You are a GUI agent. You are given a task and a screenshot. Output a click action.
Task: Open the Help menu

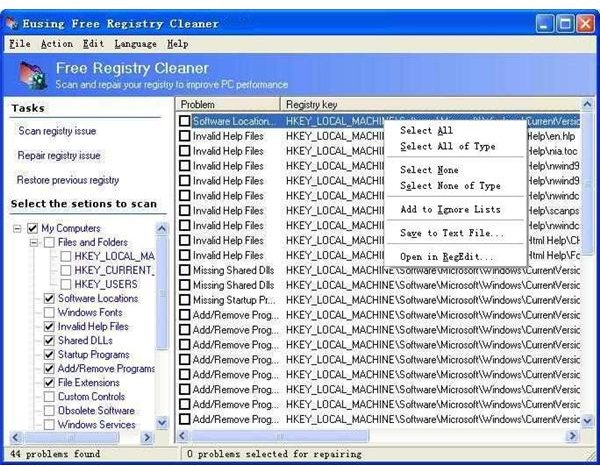click(x=178, y=44)
